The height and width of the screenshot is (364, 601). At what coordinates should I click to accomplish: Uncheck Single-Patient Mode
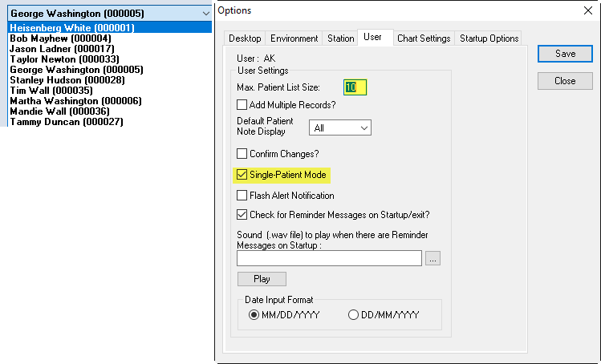pyautogui.click(x=242, y=175)
